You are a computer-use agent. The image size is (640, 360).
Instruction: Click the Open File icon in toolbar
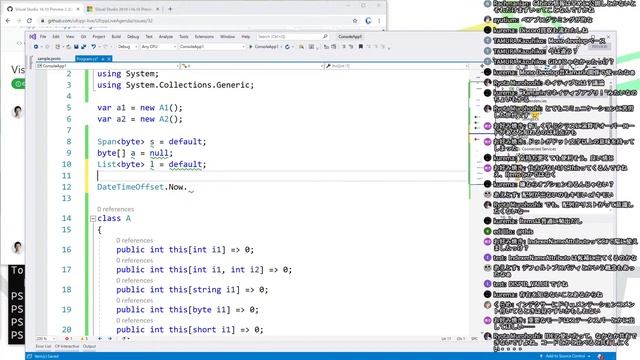coord(68,47)
